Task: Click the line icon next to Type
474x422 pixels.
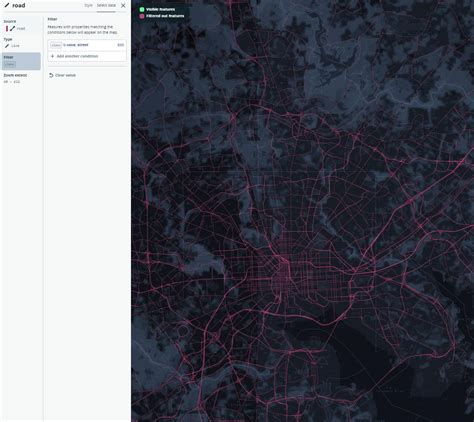Action: point(6,46)
